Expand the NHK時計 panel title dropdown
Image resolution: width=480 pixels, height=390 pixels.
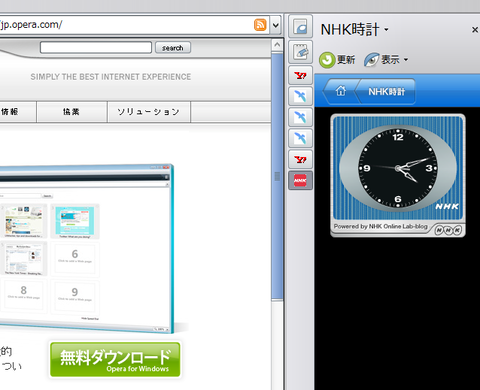tap(386, 29)
